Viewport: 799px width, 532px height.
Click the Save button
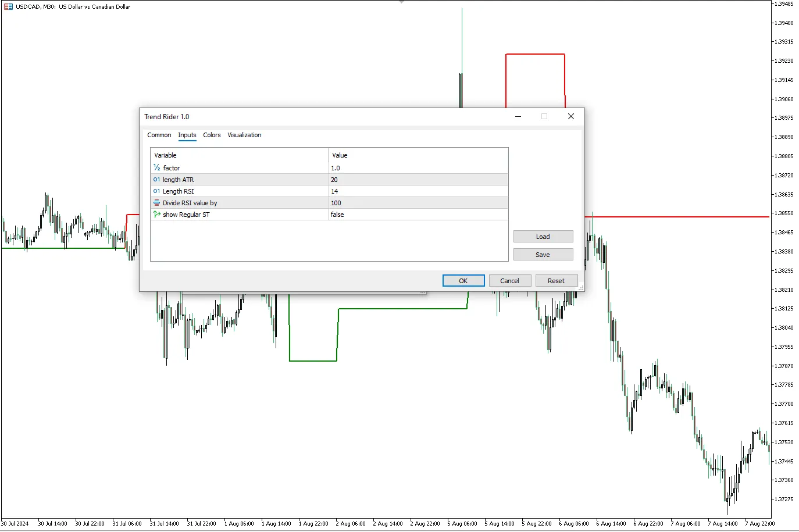coord(543,255)
